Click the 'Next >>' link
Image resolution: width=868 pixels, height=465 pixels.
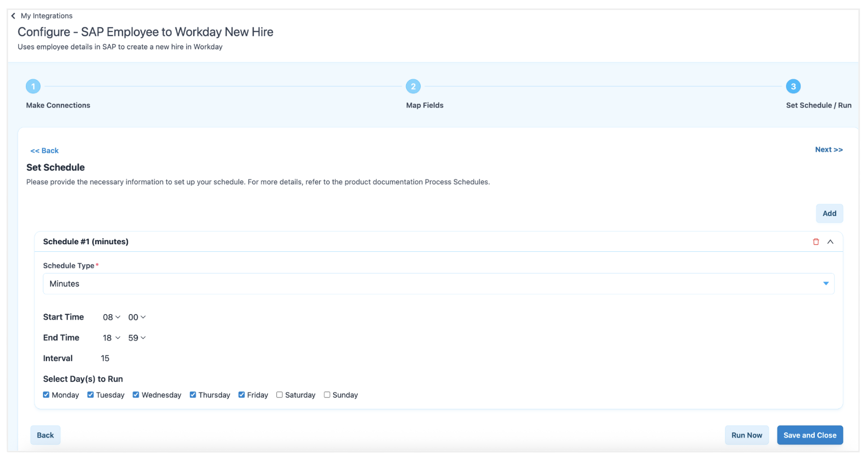coord(828,149)
